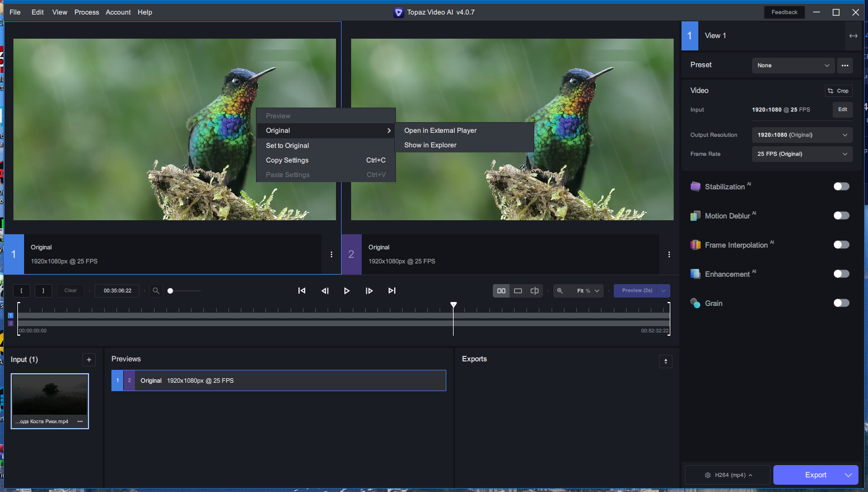Screen dimensions: 868x492
Task: Enable the Frame Interpolation toggle
Action: tap(841, 245)
